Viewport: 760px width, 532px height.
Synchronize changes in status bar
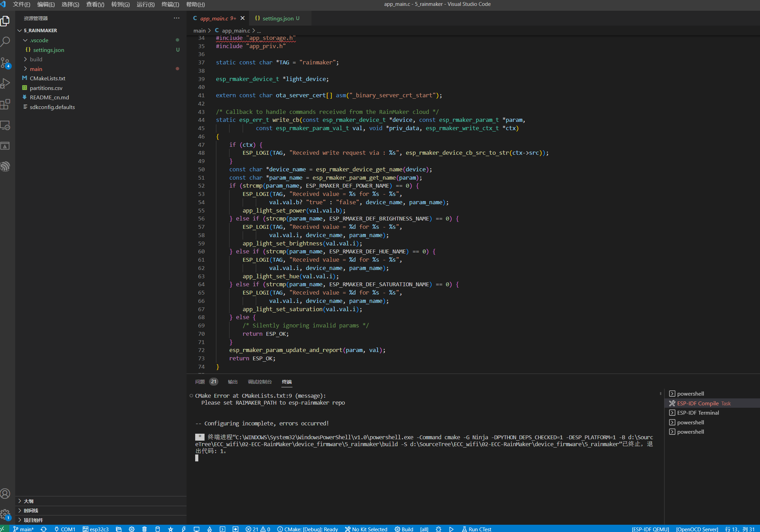pos(44,529)
